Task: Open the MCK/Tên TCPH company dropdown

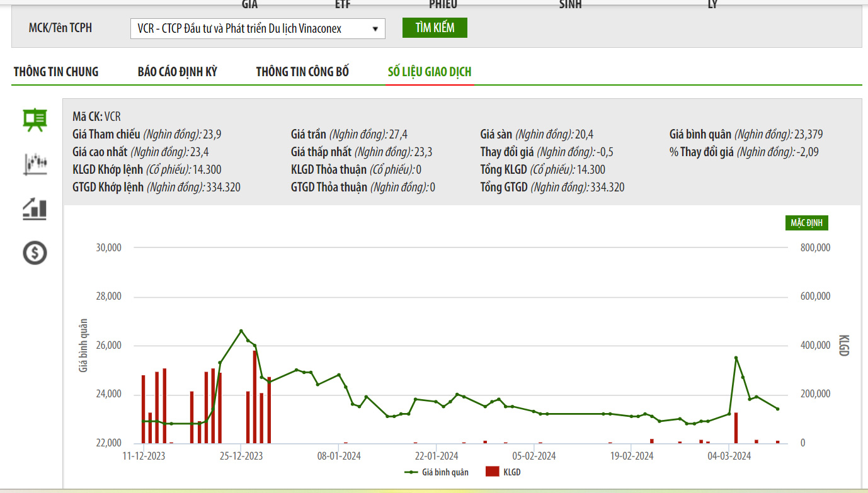Action: (x=258, y=28)
